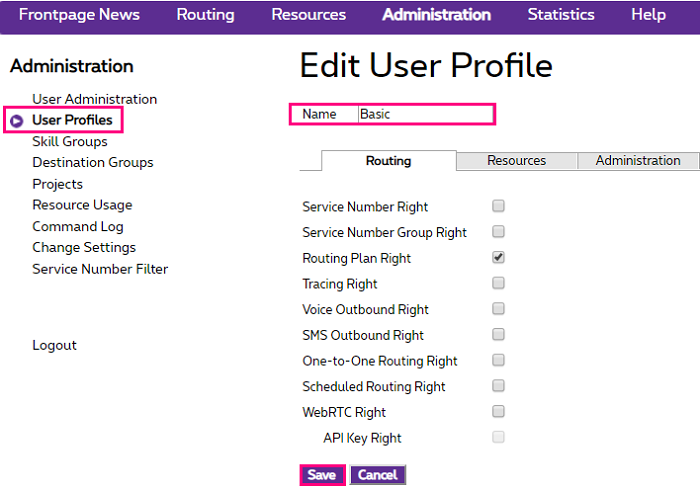Select the Routing tab in profile
The height and width of the screenshot is (490, 700).
click(x=388, y=161)
